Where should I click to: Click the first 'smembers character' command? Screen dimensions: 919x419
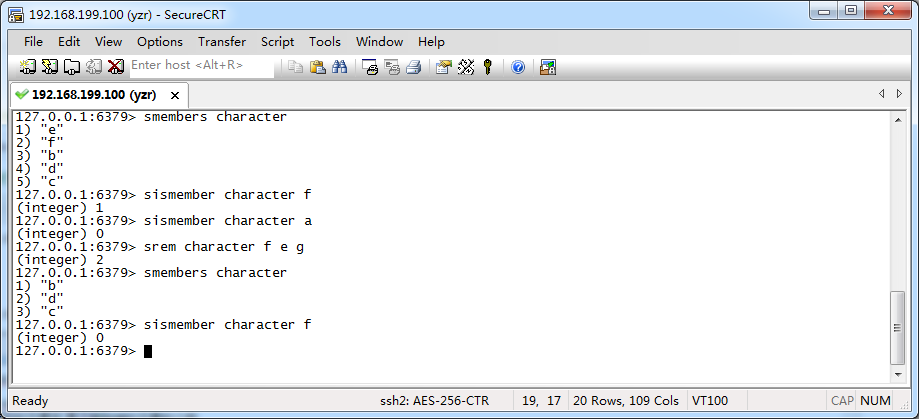(x=216, y=117)
